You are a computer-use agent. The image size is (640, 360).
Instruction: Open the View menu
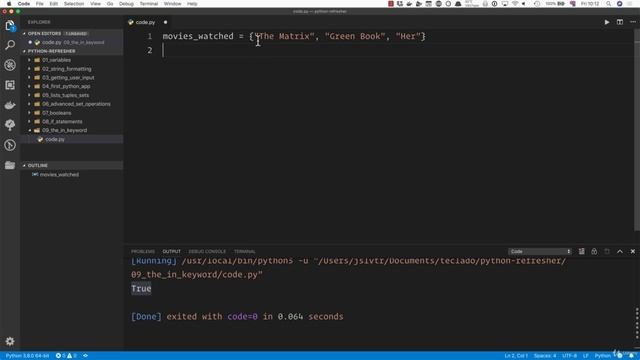(96, 4)
